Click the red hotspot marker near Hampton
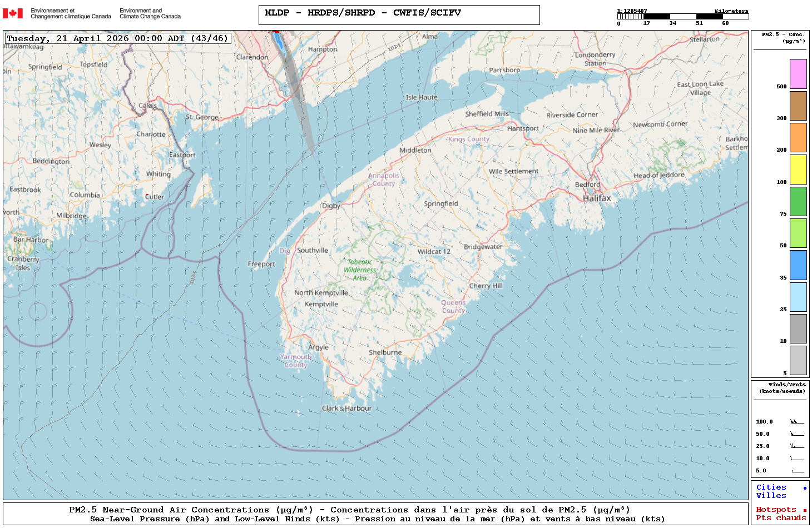The image size is (812, 528). (x=275, y=33)
